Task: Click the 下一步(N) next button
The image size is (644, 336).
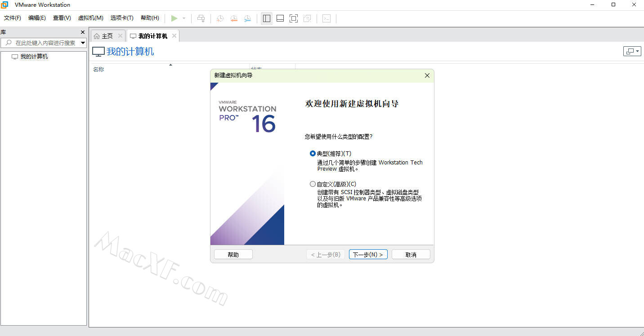Action: pos(368,255)
